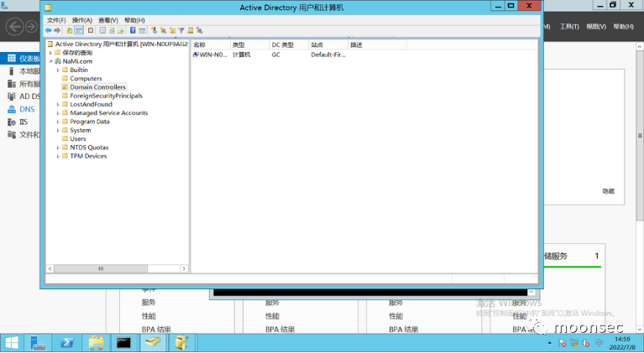Viewport: 644px width, 353px height.
Task: Sort by the 名称 column header
Action: click(211, 44)
